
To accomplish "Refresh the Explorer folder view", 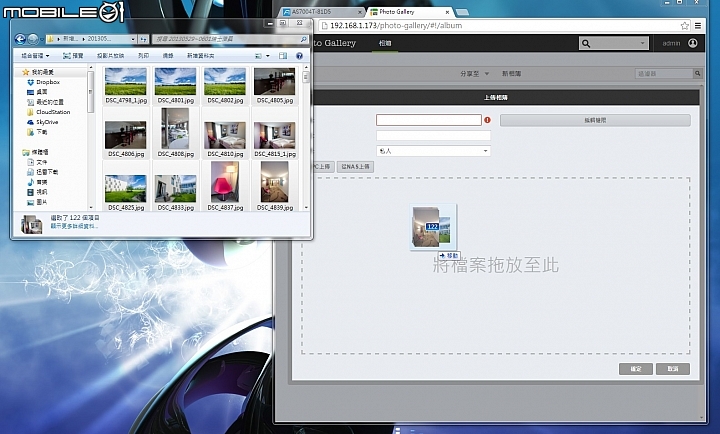I will 143,39.
